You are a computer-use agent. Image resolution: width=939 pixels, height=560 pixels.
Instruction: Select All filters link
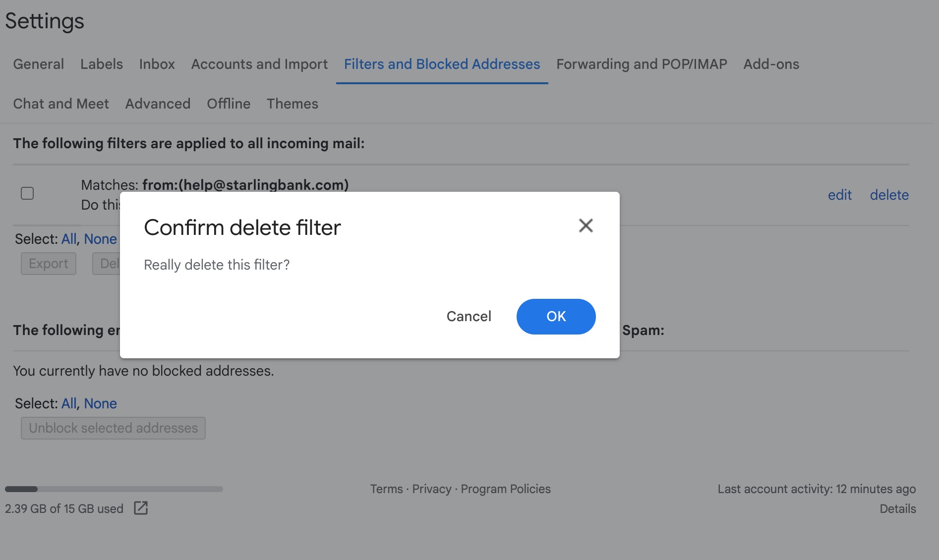tap(69, 239)
